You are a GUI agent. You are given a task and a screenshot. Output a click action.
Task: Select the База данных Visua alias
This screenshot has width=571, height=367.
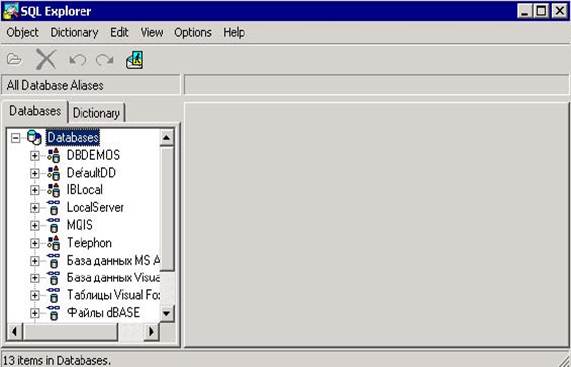click(x=113, y=278)
